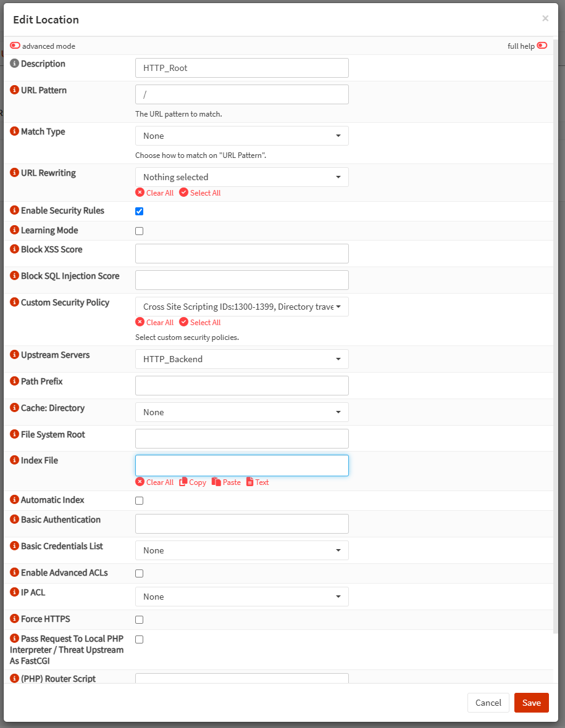Click info icon beside Custom Security Policy

pos(14,302)
